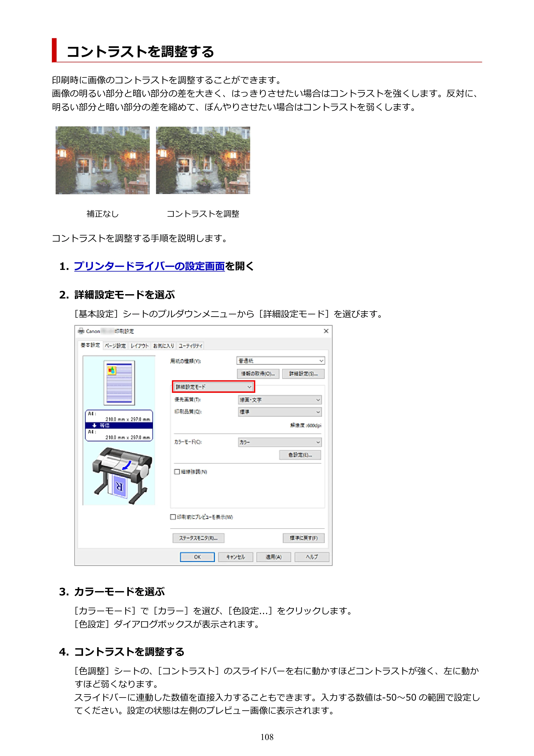
Task: Close the Canon 印刷設定 dialog
Action: 326,331
